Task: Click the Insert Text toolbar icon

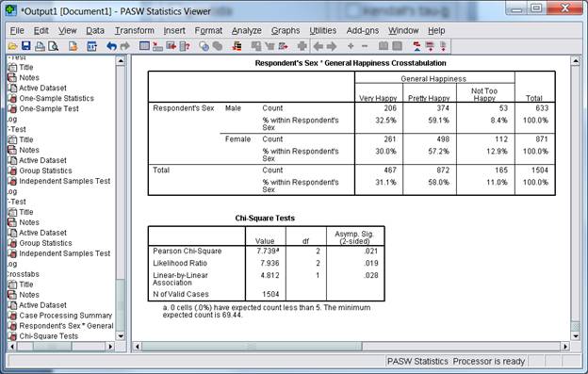Action: click(x=443, y=46)
